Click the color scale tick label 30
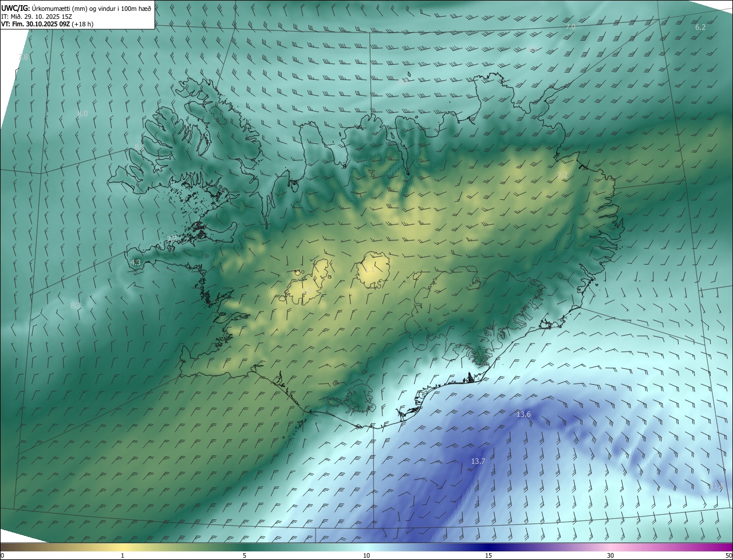Image resolution: width=733 pixels, height=560 pixels. [x=610, y=555]
